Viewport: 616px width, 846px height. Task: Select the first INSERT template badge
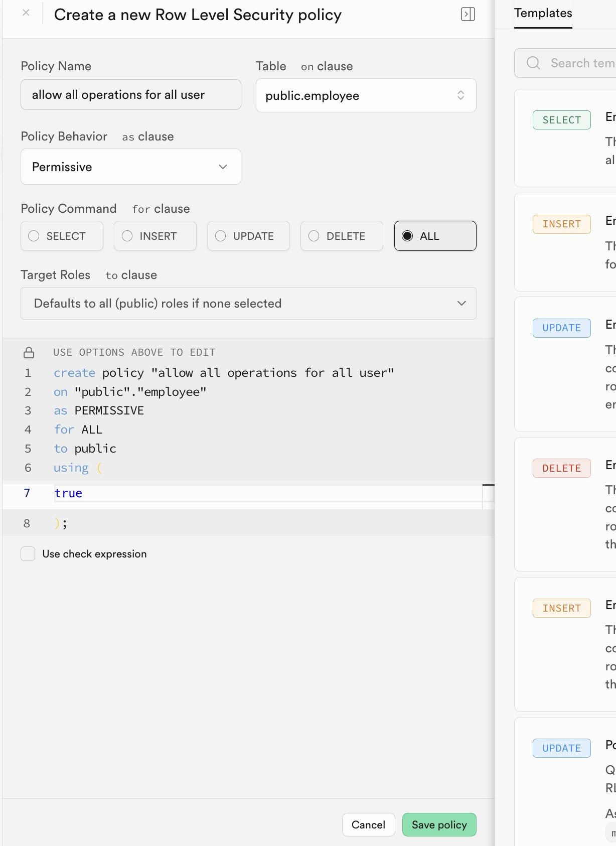click(561, 224)
